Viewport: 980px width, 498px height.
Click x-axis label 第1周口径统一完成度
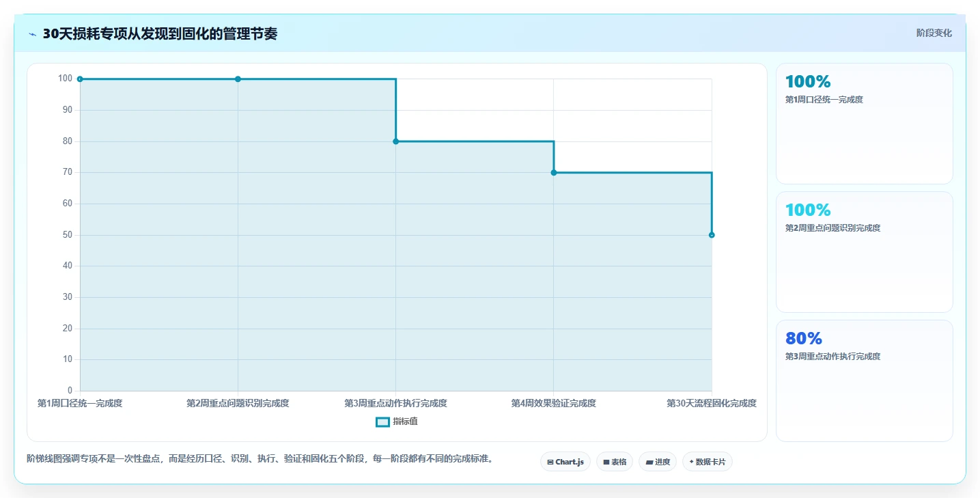point(80,404)
